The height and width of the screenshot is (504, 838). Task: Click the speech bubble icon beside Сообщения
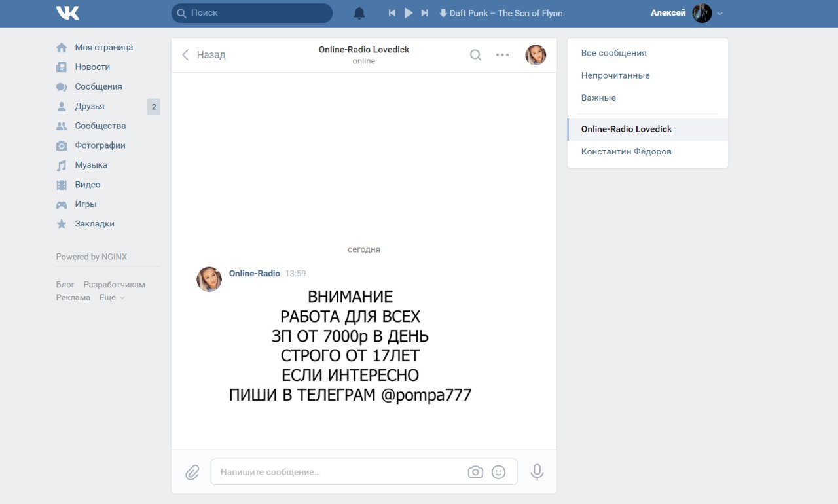[x=62, y=87]
